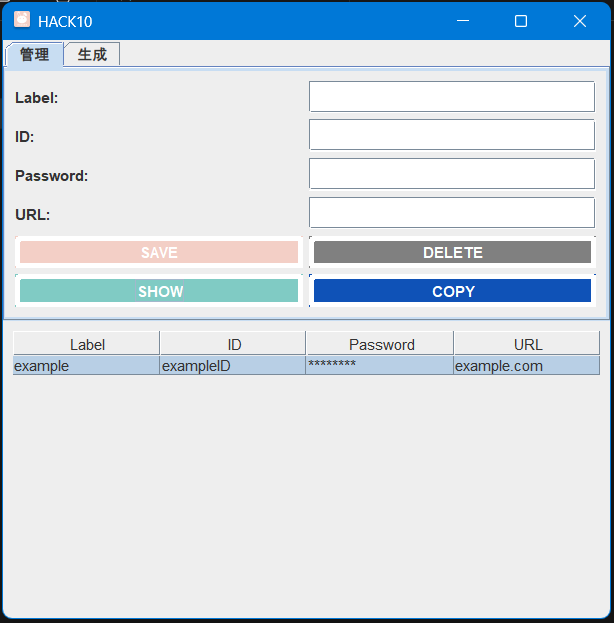Switch to the 管理 tab

[34, 55]
